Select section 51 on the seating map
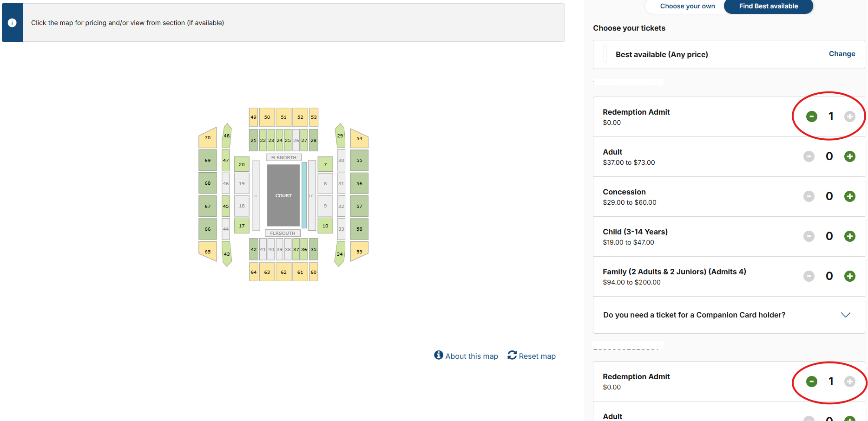The image size is (868, 421). click(283, 117)
